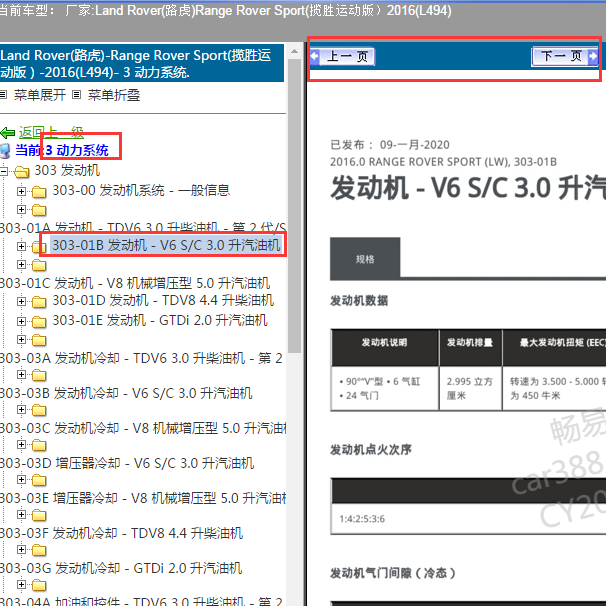Open 303-01A 发动机 TDV6 3.0 升柴油机 entry

[143, 228]
